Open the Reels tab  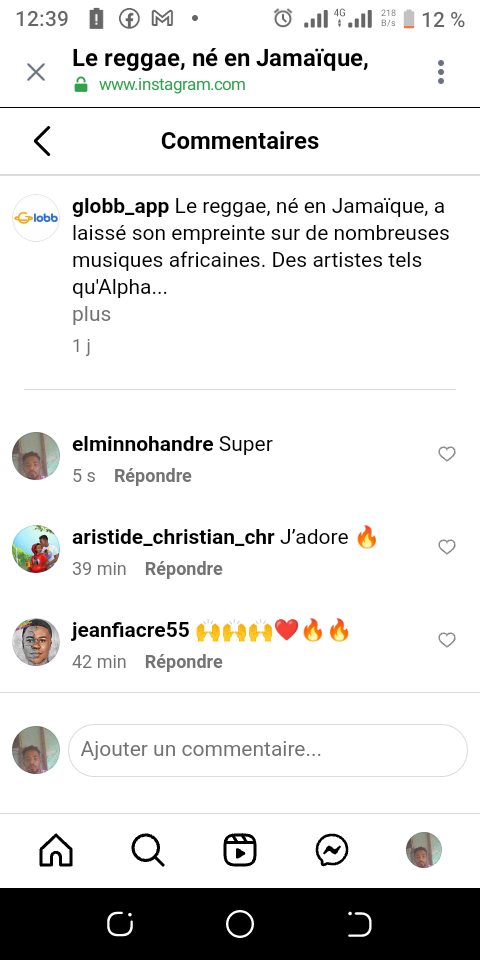click(240, 850)
